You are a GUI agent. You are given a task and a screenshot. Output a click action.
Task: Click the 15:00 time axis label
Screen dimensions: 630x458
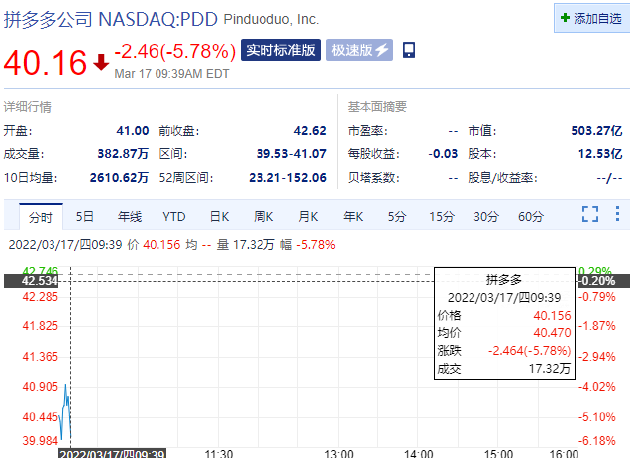[x=498, y=454]
